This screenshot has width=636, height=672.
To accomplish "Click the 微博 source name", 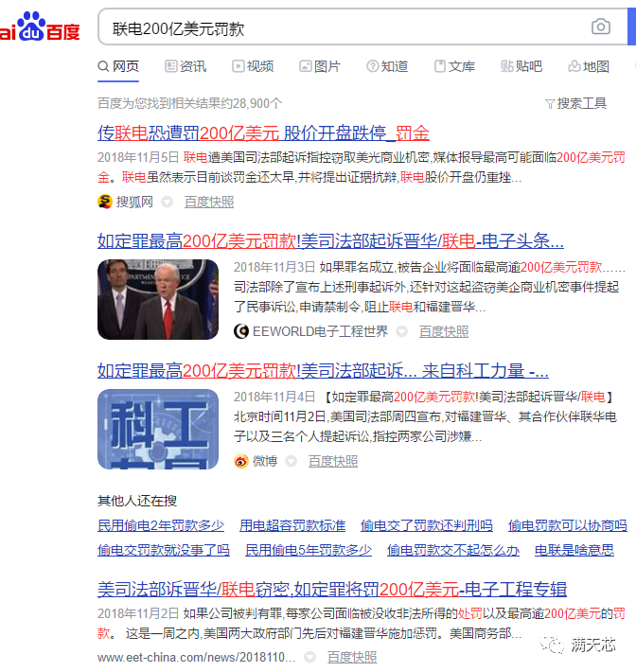I will pyautogui.click(x=265, y=461).
